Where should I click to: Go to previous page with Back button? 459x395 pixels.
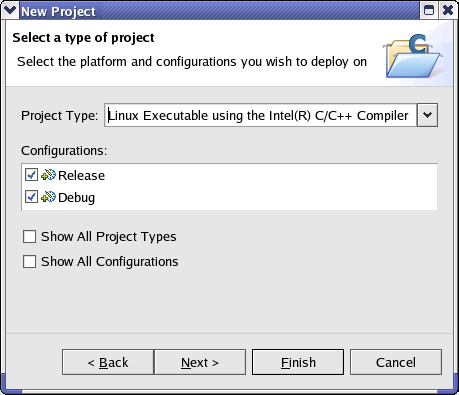(108, 362)
